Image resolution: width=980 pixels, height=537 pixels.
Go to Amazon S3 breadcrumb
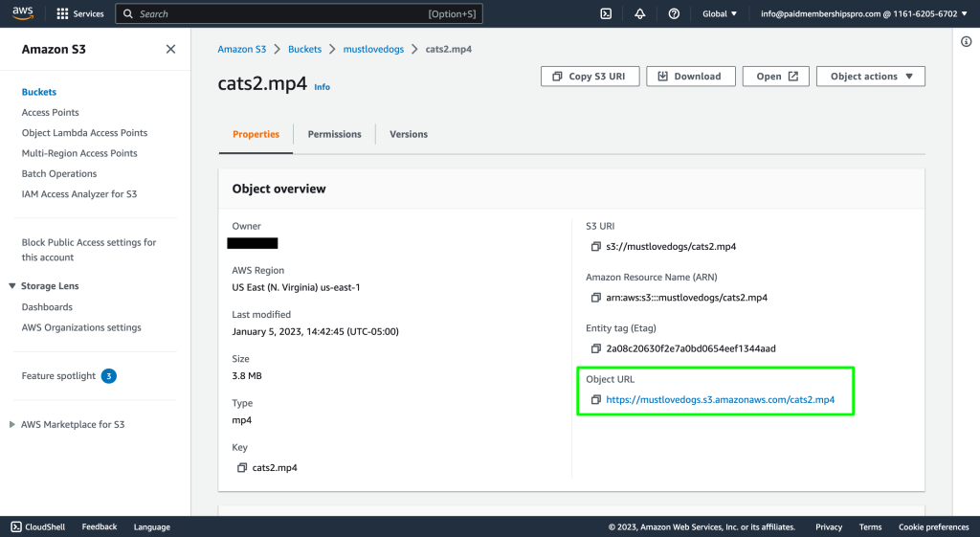coord(242,49)
